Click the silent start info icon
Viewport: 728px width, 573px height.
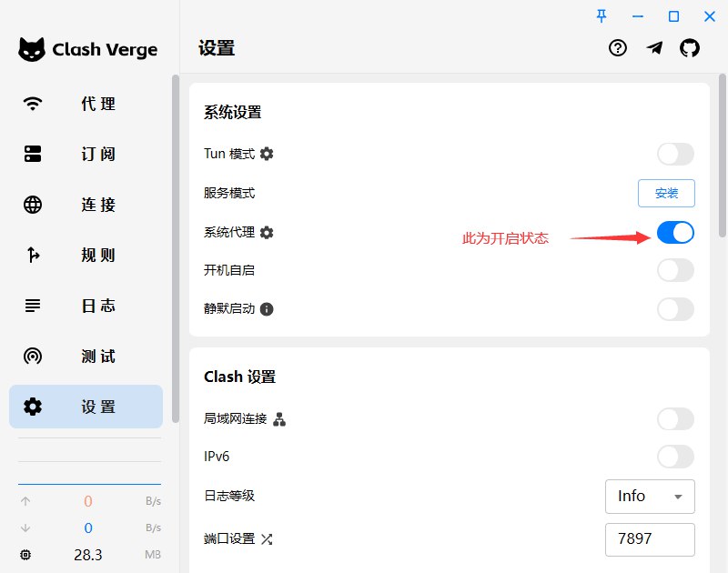pyautogui.click(x=267, y=309)
